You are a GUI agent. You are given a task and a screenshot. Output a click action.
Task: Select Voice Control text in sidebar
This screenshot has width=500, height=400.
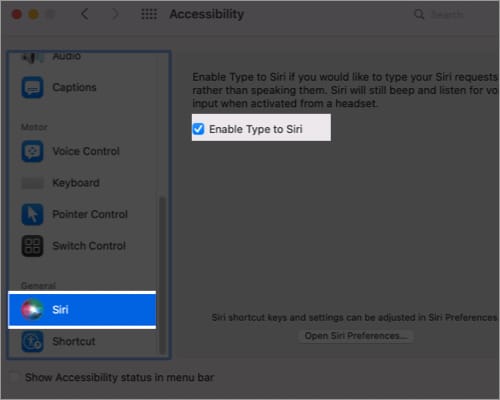click(86, 151)
